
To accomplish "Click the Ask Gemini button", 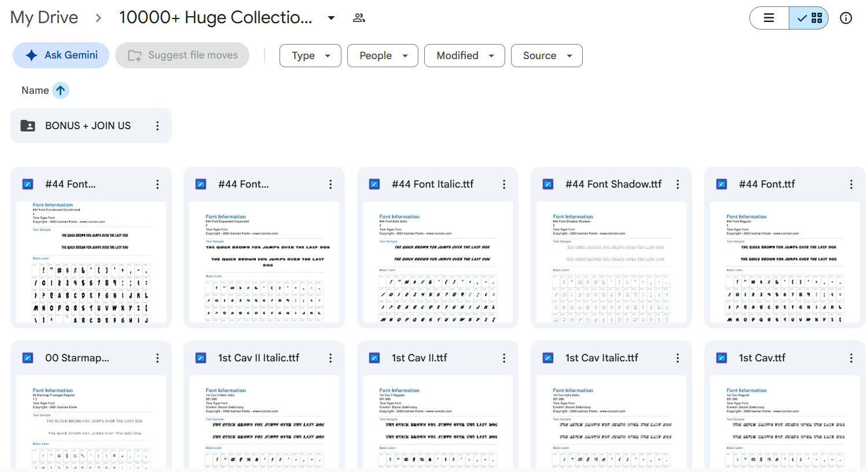I will 61,55.
